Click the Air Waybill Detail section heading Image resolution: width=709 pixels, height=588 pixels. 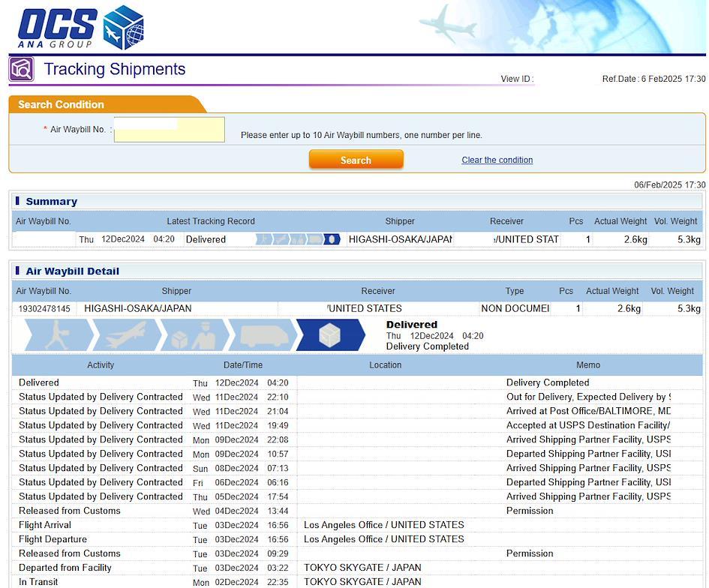(72, 271)
